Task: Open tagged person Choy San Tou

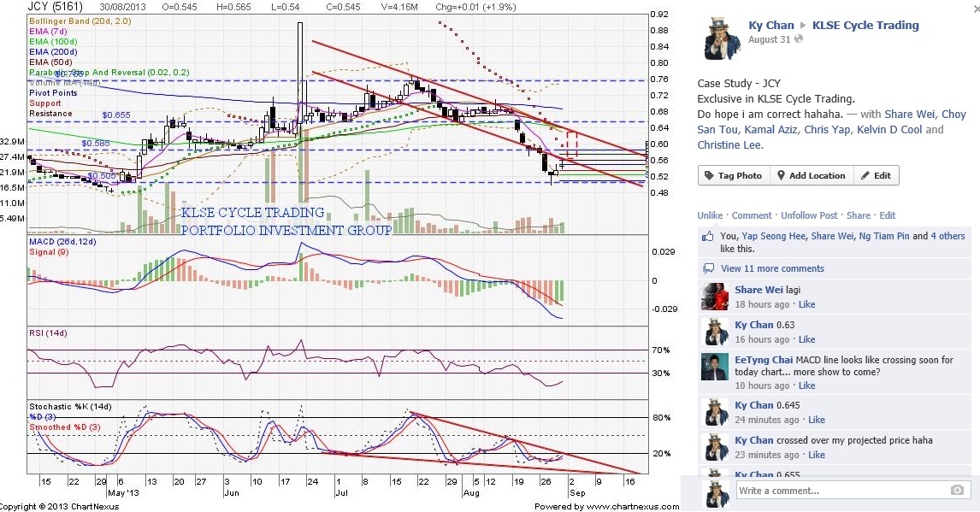Action: click(x=832, y=121)
